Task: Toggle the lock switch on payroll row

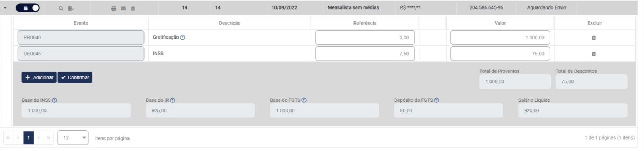Action: pyautogui.click(x=28, y=8)
